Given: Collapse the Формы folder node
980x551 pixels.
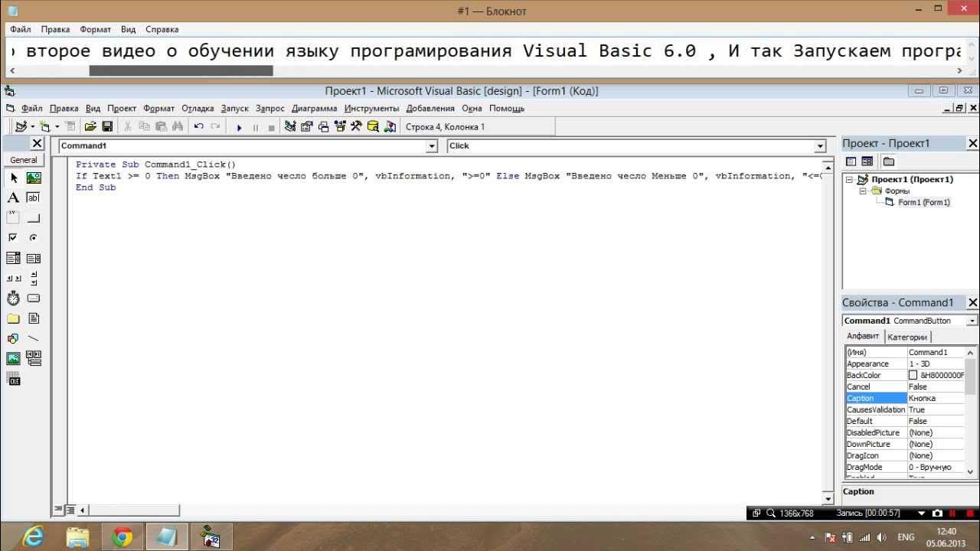Looking at the screenshot, I should coord(862,191).
